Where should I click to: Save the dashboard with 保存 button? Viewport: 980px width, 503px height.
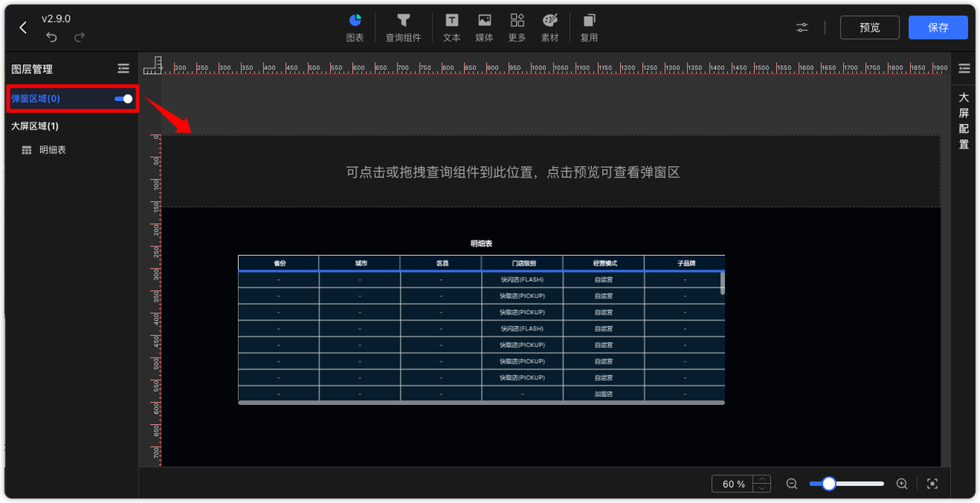(937, 27)
